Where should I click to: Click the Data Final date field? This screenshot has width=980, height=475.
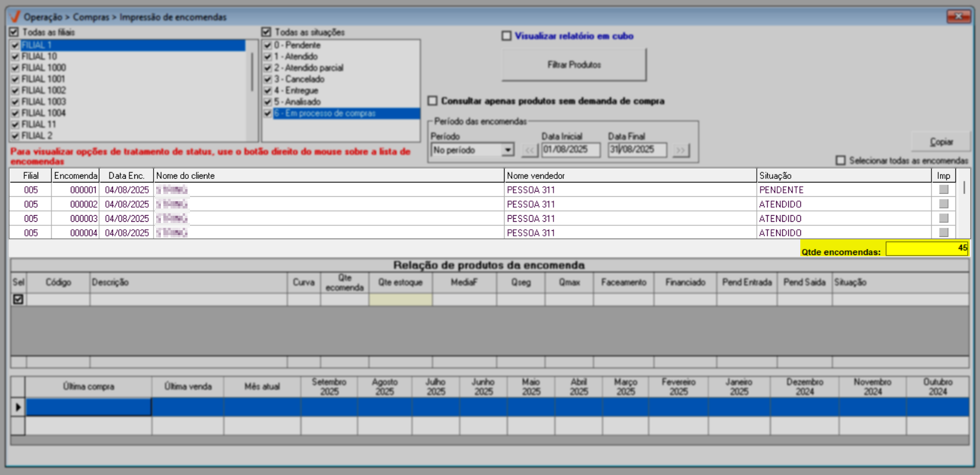coord(636,150)
